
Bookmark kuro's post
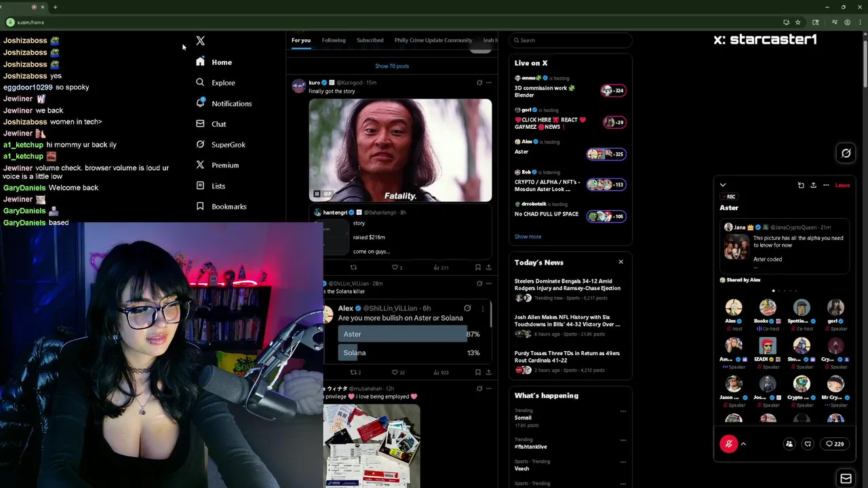point(478,267)
